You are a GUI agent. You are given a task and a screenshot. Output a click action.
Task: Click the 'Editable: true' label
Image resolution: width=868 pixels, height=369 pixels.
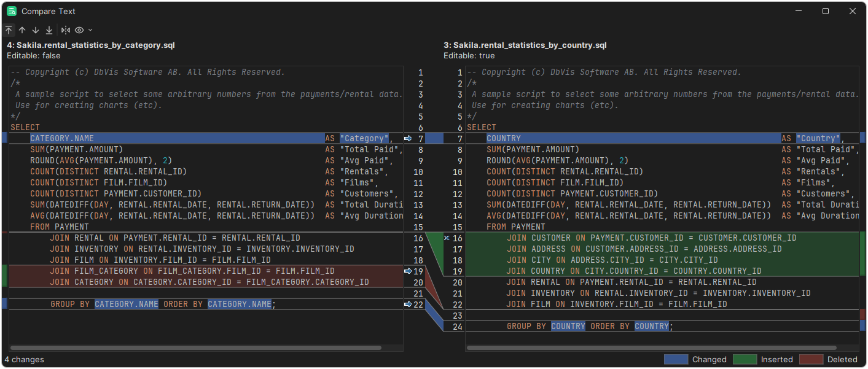(x=469, y=56)
